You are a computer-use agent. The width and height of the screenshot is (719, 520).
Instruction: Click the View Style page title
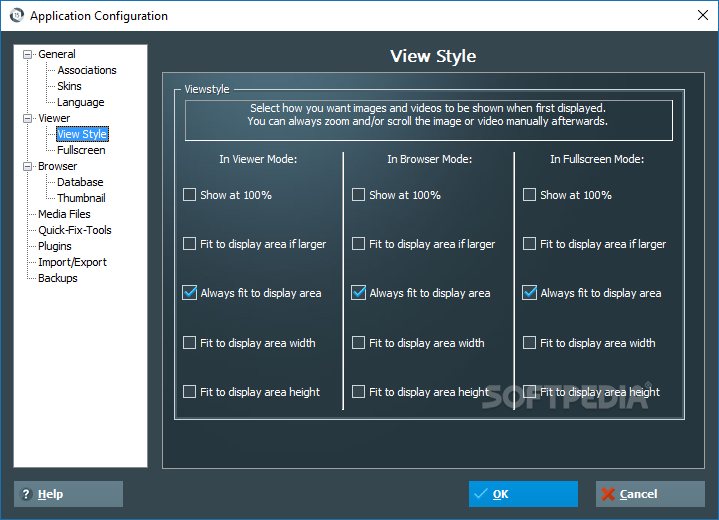(x=433, y=56)
